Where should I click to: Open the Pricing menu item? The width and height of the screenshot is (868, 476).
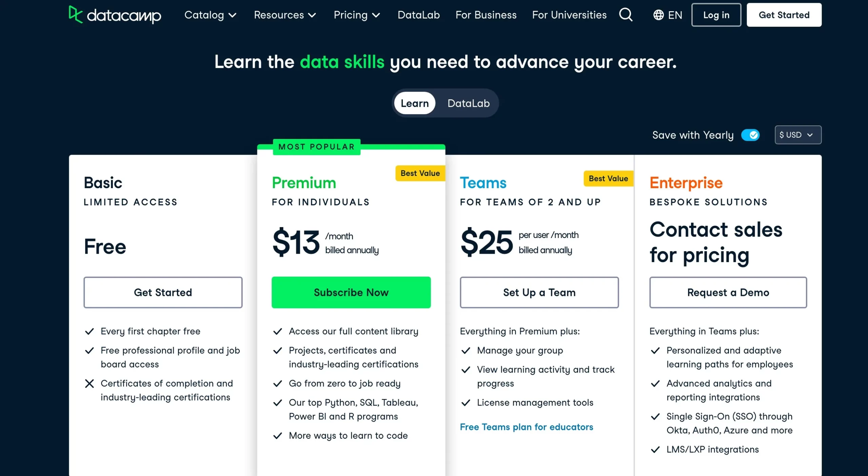coord(356,15)
